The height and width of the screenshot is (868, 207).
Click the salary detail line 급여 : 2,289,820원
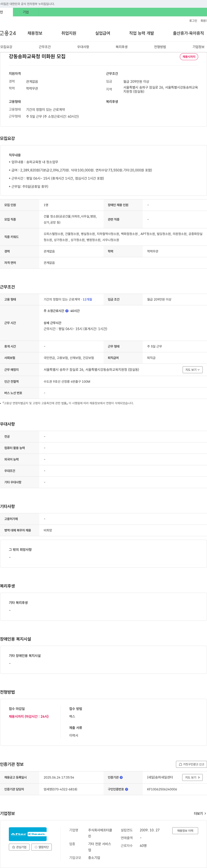[80, 170]
